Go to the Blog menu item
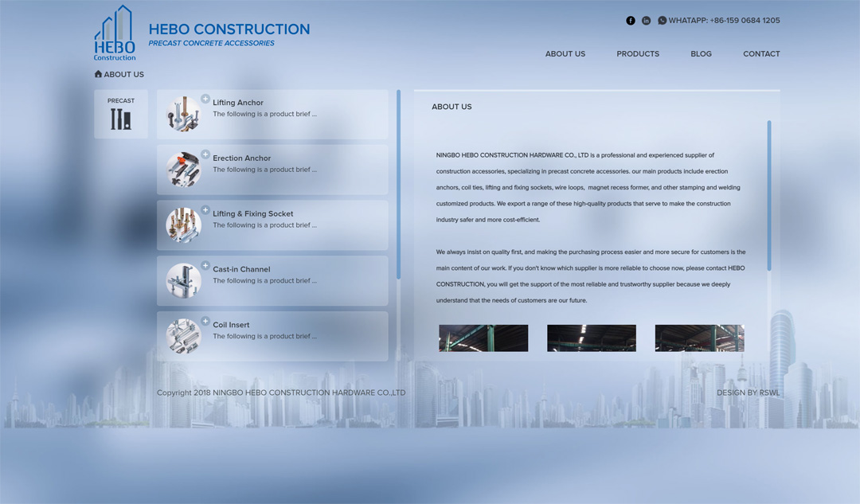The width and height of the screenshot is (860, 504). coord(701,54)
